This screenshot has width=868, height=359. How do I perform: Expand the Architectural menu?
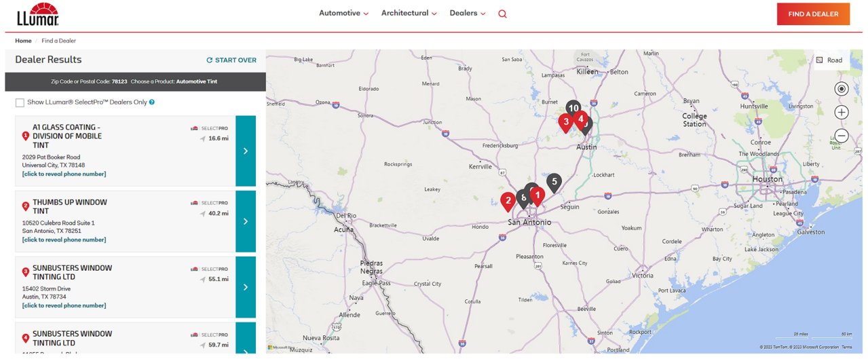409,13
